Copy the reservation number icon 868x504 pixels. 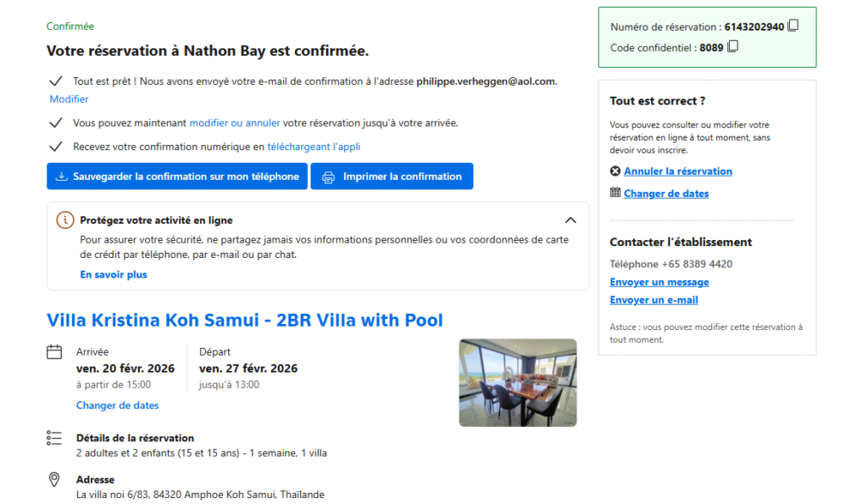coord(793,25)
